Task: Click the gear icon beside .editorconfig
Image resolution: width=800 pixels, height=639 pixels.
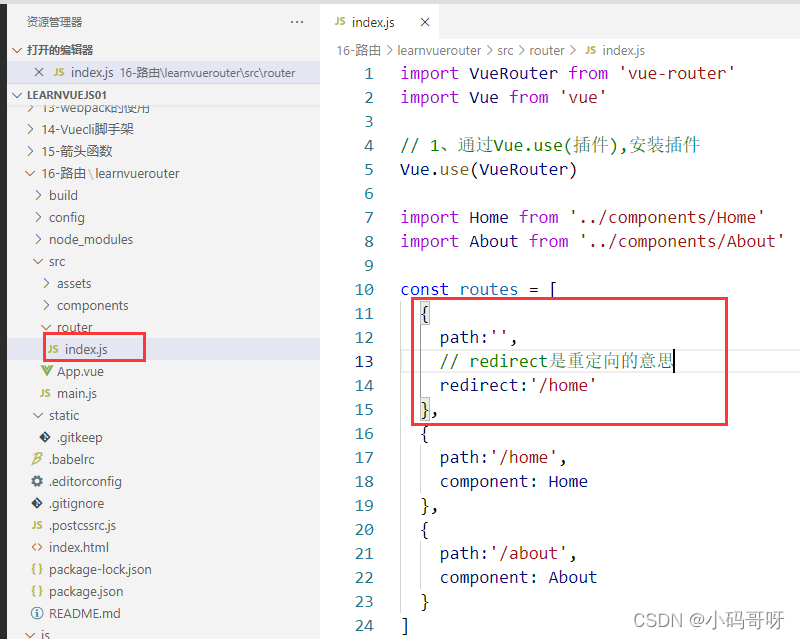Action: 37,481
